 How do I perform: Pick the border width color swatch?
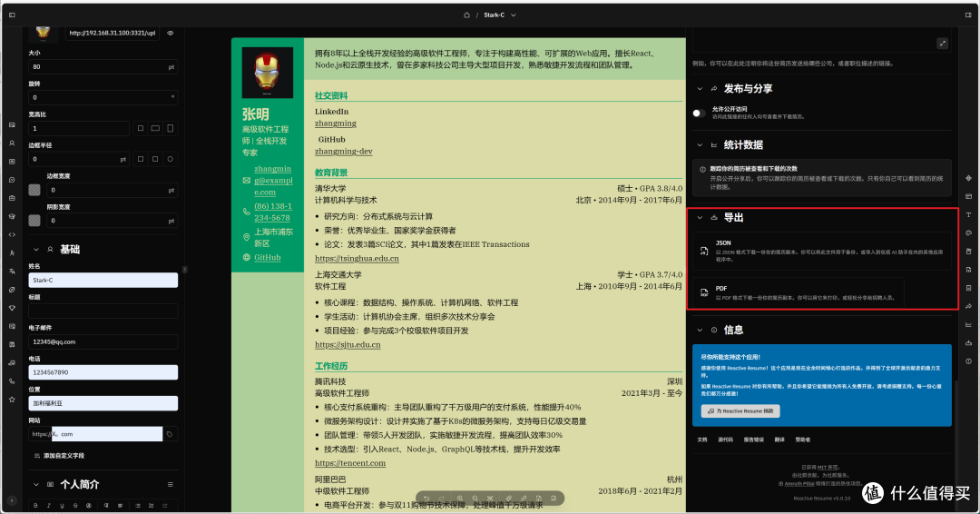click(x=34, y=190)
